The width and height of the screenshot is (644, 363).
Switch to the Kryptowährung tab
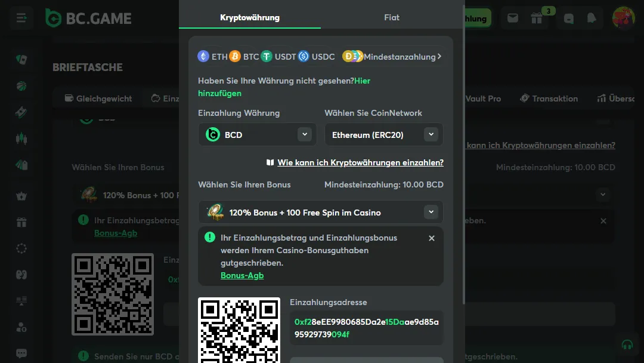coord(250,17)
